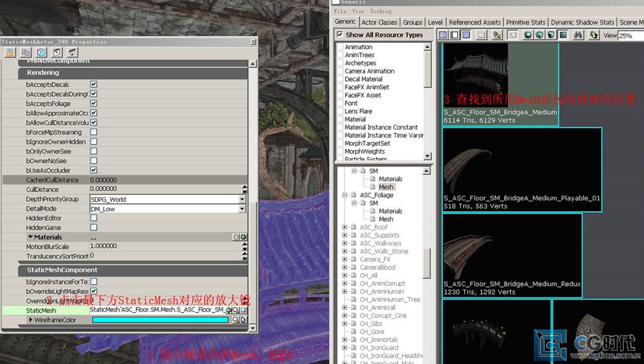Enable HiddenEditor checkbox

[94, 218]
